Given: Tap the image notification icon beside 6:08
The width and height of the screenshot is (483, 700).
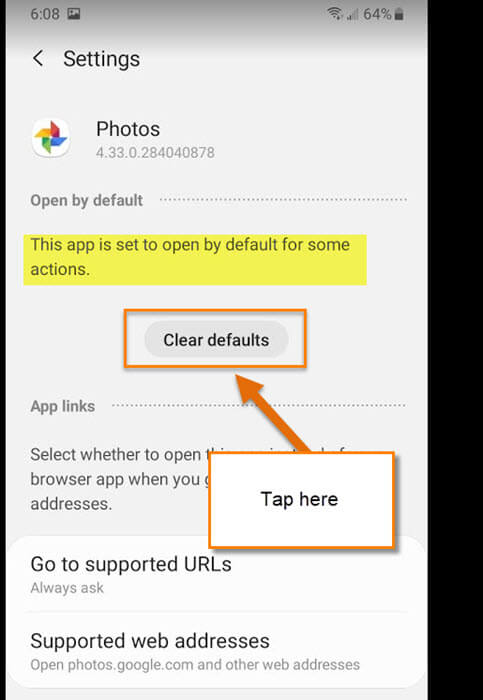Looking at the screenshot, I should [74, 14].
